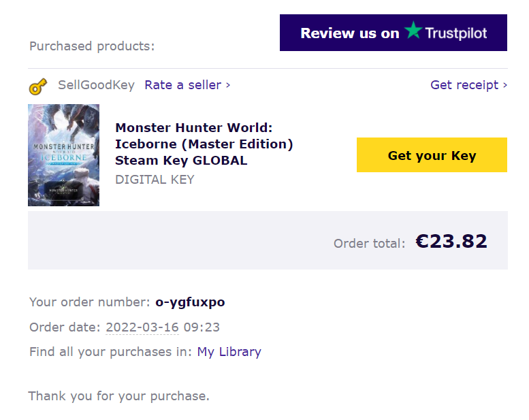Click the Get your Key button
529x420 pixels.
[x=432, y=155]
